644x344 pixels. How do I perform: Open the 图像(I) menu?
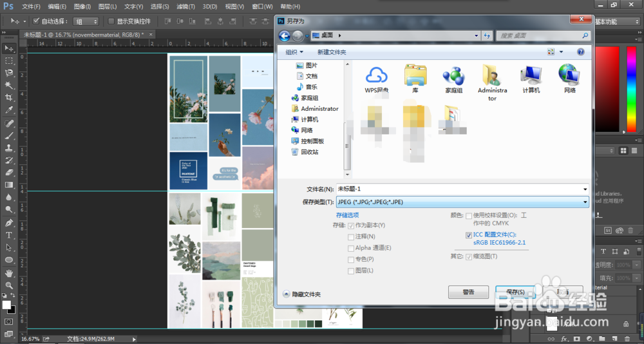pyautogui.click(x=82, y=6)
